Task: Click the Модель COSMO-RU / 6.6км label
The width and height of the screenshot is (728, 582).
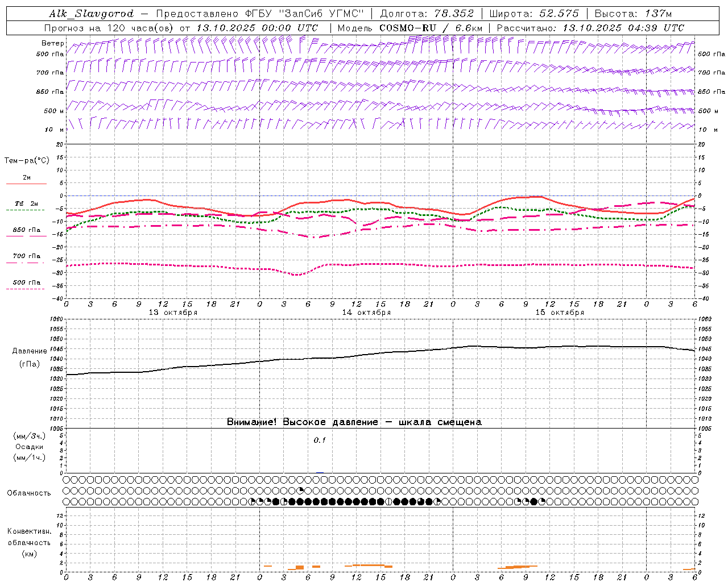Action: 410,28
